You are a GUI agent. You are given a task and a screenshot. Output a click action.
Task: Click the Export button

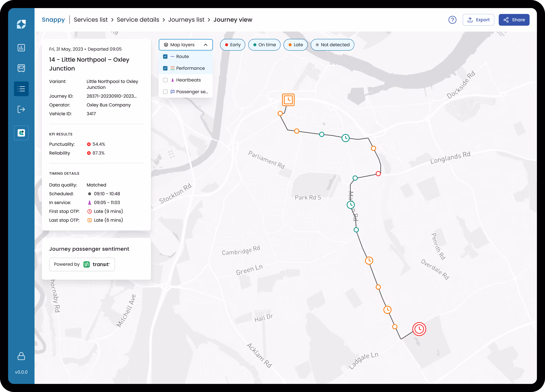click(479, 20)
